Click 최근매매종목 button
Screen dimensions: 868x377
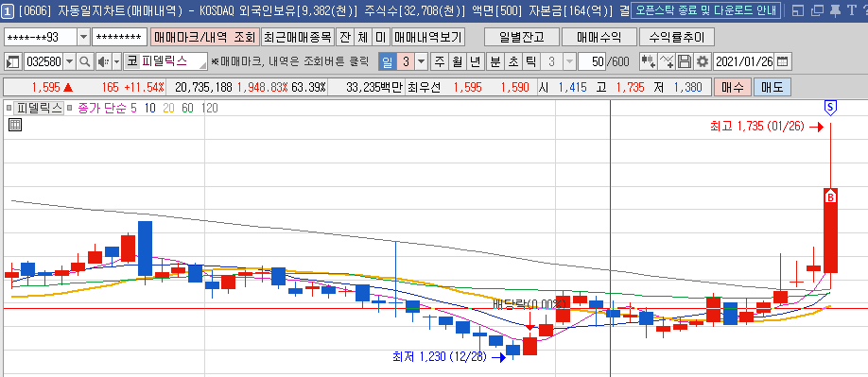[x=297, y=37]
